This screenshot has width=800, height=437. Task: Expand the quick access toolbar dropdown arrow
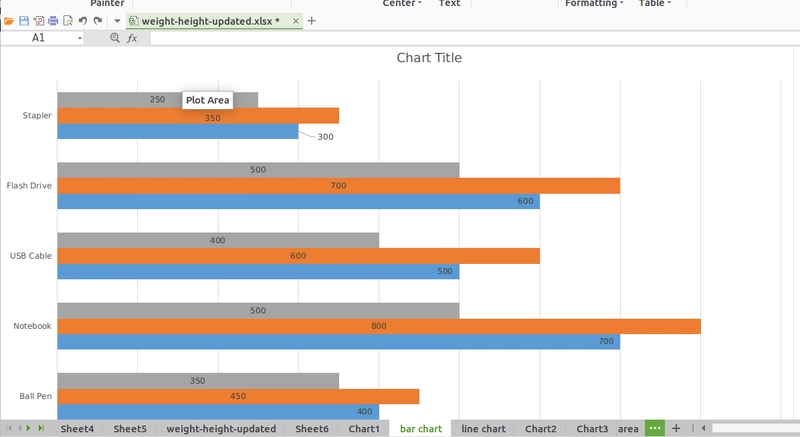[117, 21]
